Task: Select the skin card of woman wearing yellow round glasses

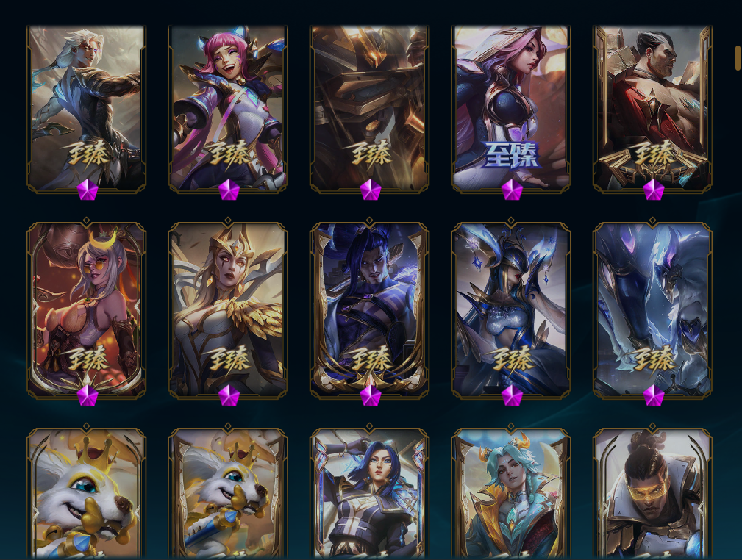Action: tap(86, 310)
